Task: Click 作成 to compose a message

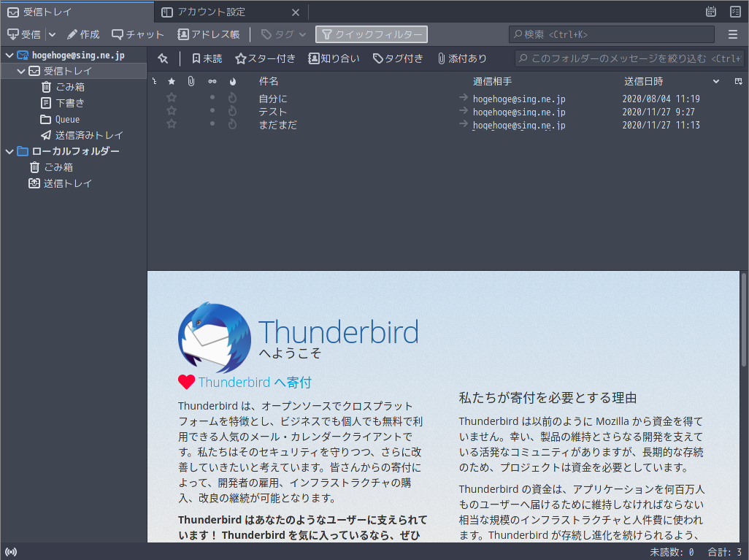Action: point(83,34)
